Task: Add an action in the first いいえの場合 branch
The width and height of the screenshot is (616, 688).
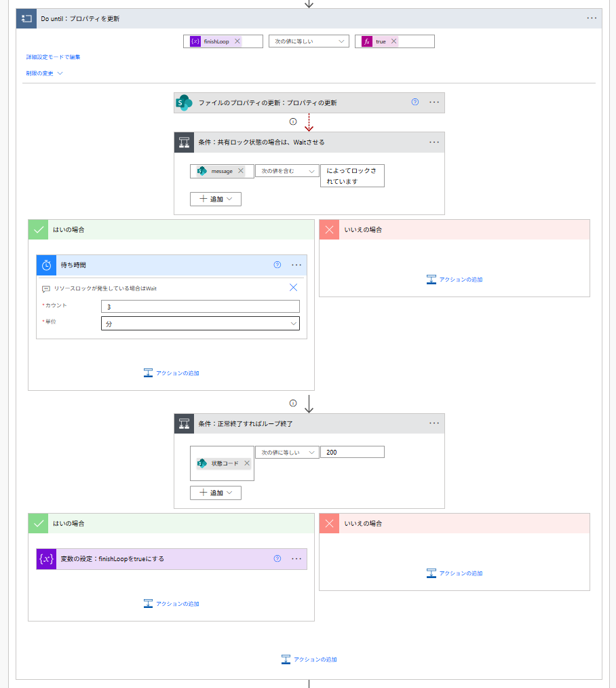Action: tap(455, 279)
